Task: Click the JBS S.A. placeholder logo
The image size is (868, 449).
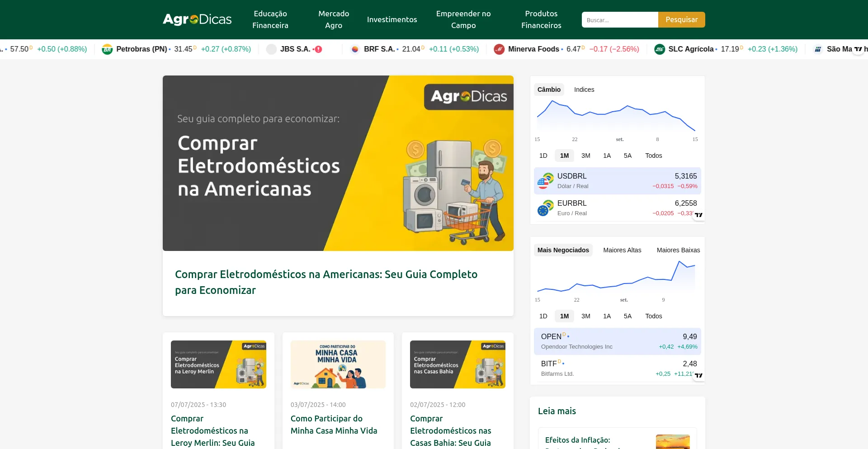Action: (x=271, y=49)
